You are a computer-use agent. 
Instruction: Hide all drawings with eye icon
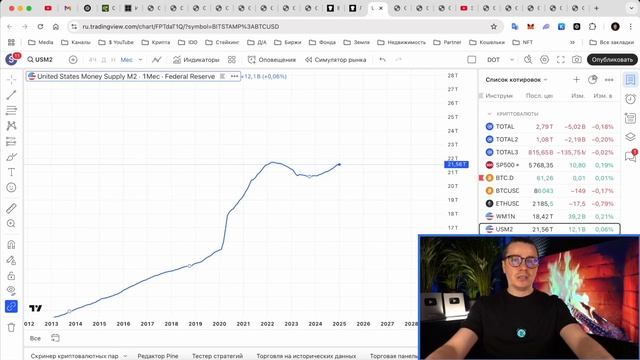coord(11,291)
